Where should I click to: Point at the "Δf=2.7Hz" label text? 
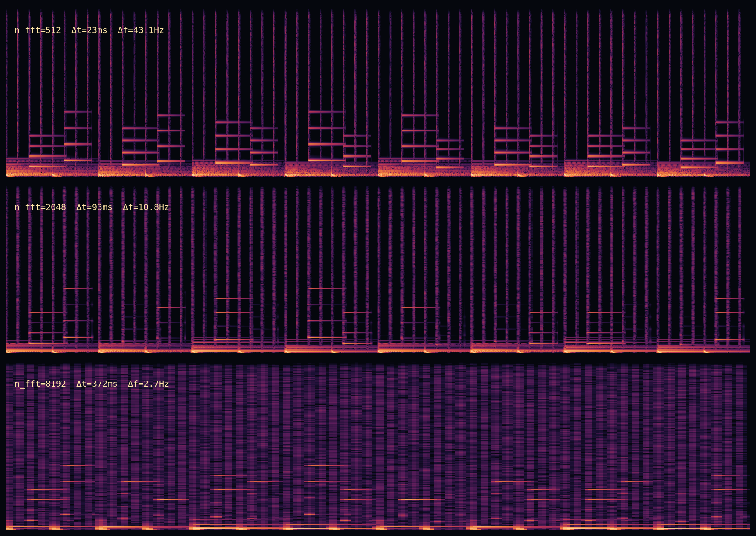tap(149, 384)
